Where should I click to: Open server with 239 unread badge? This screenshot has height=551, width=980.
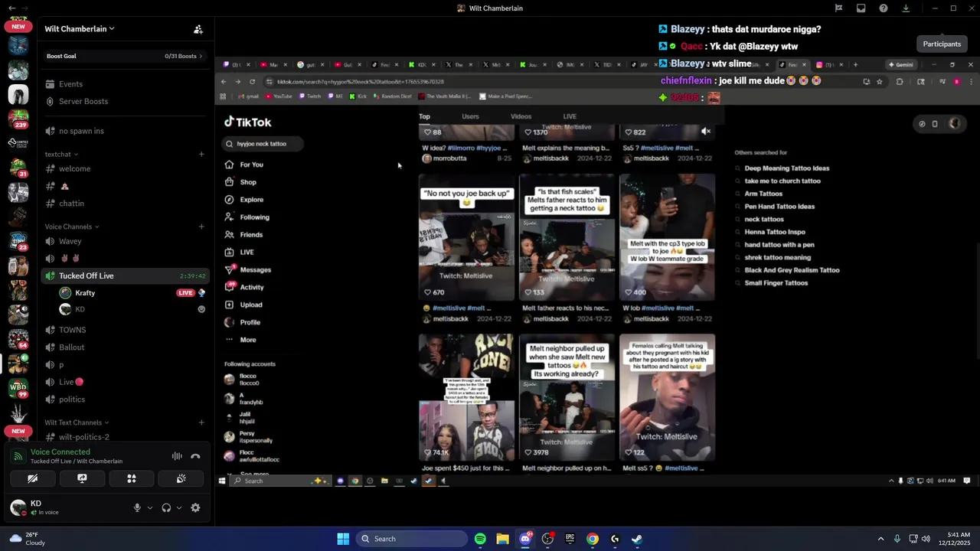click(x=18, y=119)
